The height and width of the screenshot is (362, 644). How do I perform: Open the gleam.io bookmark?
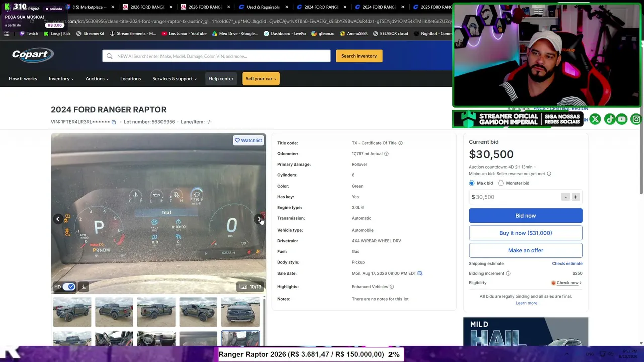323,34
